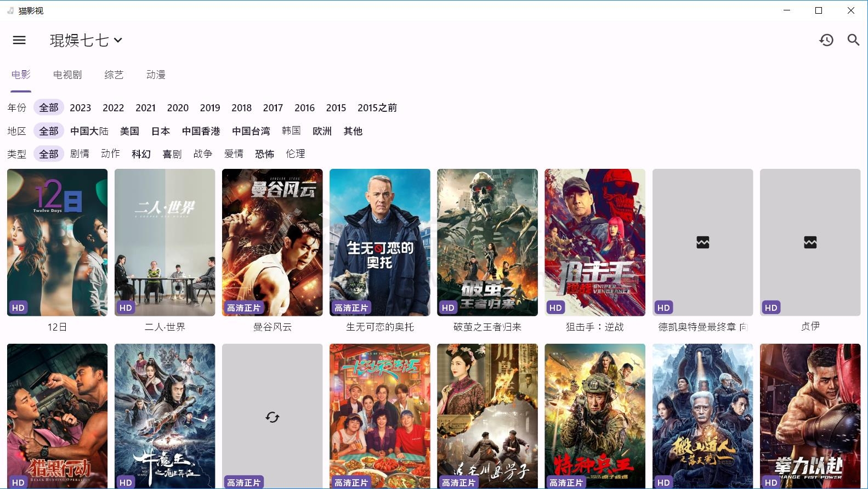Screen dimensions: 868x489
Task: Select 全部 in the 类型 filter
Action: point(49,154)
